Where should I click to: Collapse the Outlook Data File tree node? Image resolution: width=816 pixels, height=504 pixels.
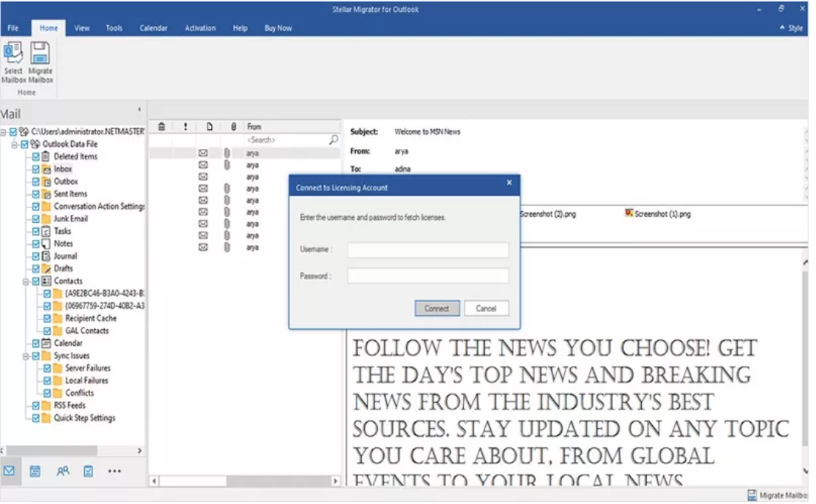point(15,143)
